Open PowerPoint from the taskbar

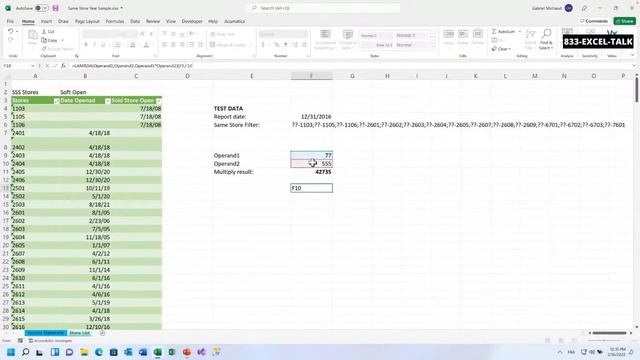(x=187, y=352)
